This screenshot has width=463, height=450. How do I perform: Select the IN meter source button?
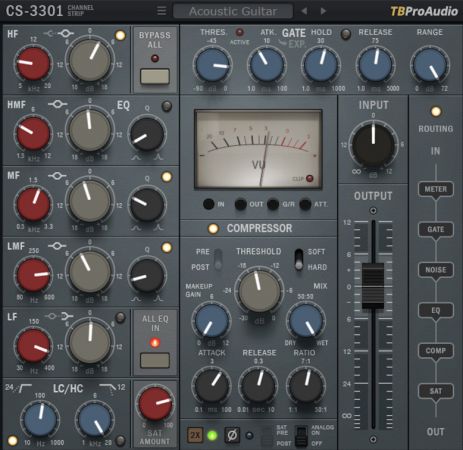(209, 204)
